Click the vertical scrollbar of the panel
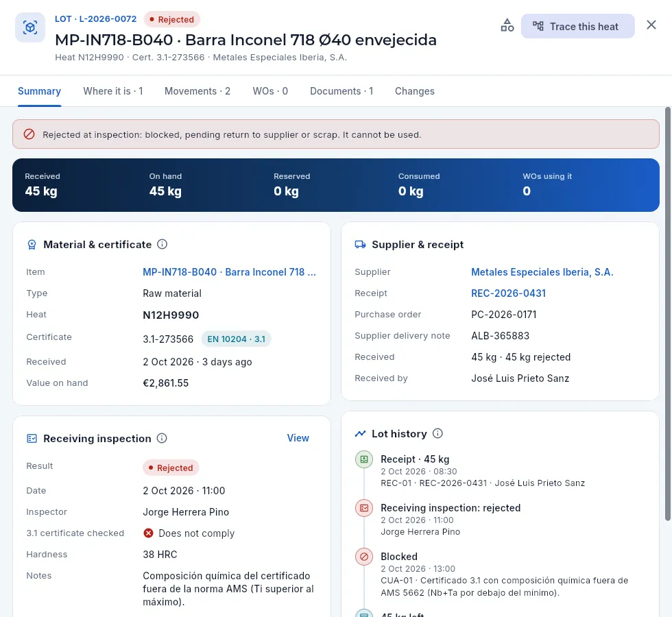The width and height of the screenshot is (672, 617). coord(667,314)
